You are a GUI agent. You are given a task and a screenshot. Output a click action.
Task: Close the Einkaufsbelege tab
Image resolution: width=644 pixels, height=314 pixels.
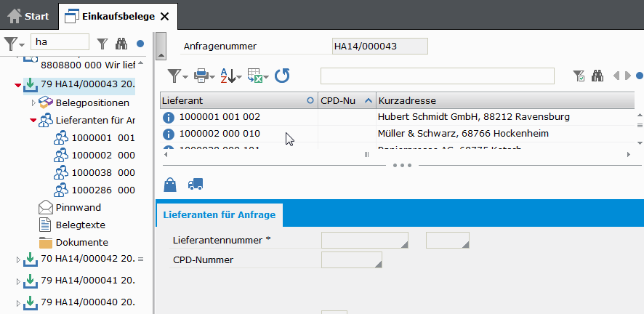164,17
